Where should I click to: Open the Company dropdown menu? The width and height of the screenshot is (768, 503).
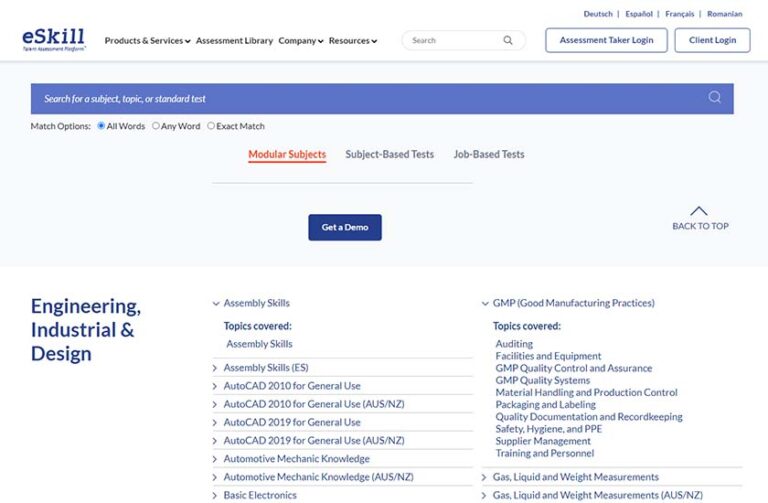(x=301, y=41)
